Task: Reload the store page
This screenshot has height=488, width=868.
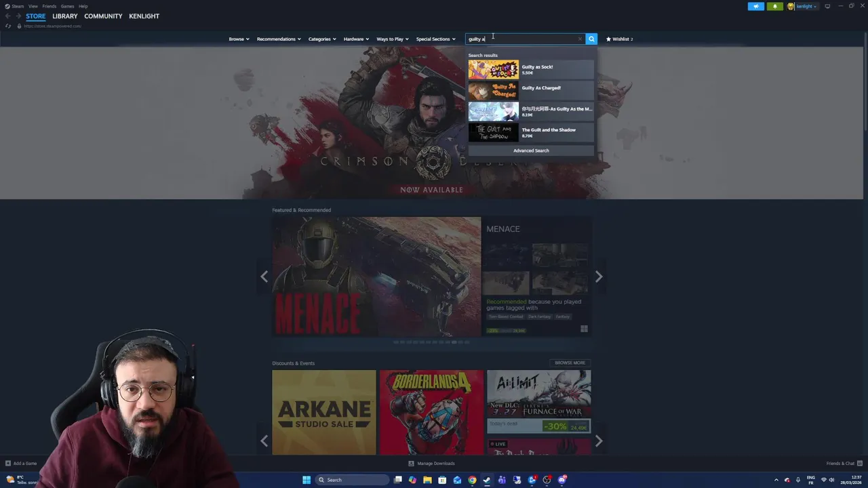Action: click(x=8, y=26)
